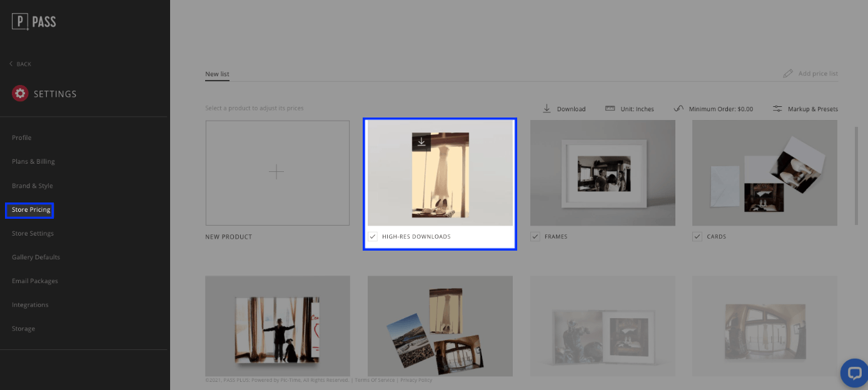Toggle the Cards checkbox
Image resolution: width=868 pixels, height=390 pixels.
[x=697, y=236]
